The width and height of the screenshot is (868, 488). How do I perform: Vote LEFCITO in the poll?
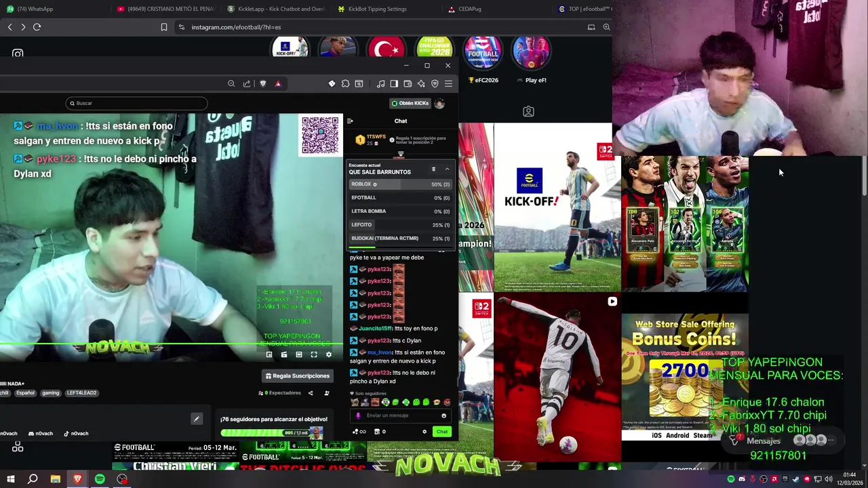pyautogui.click(x=400, y=225)
